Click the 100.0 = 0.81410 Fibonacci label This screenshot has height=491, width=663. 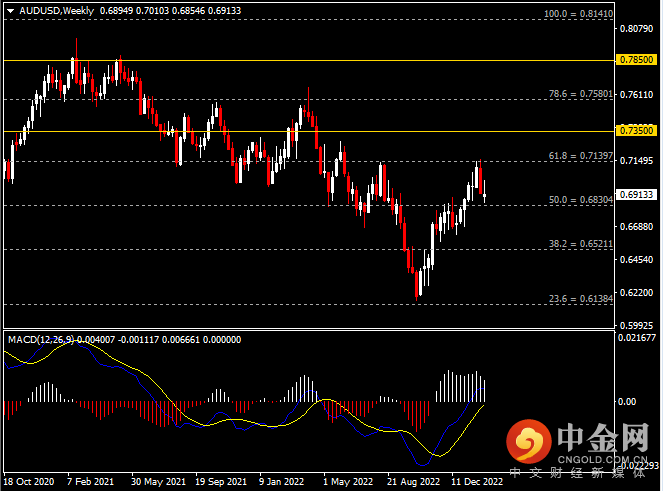pos(577,15)
